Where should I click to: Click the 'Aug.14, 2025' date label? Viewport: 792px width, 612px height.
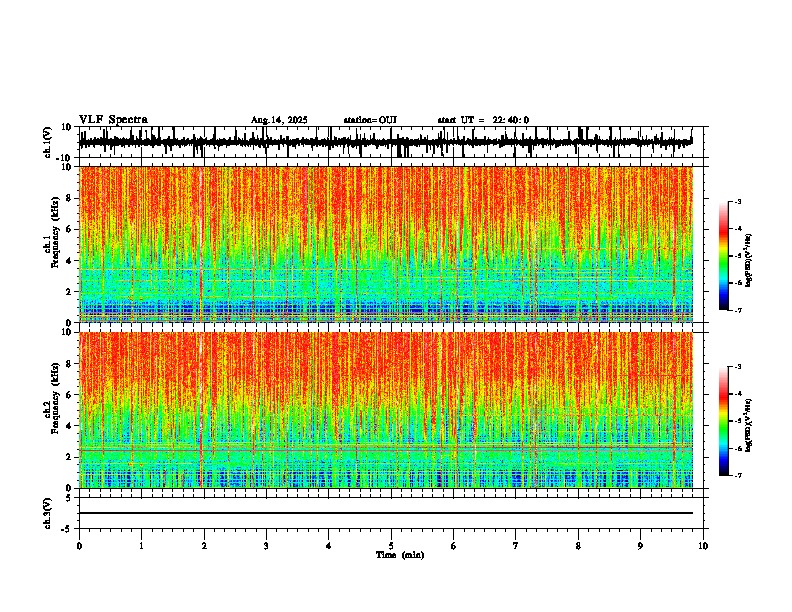[x=279, y=120]
